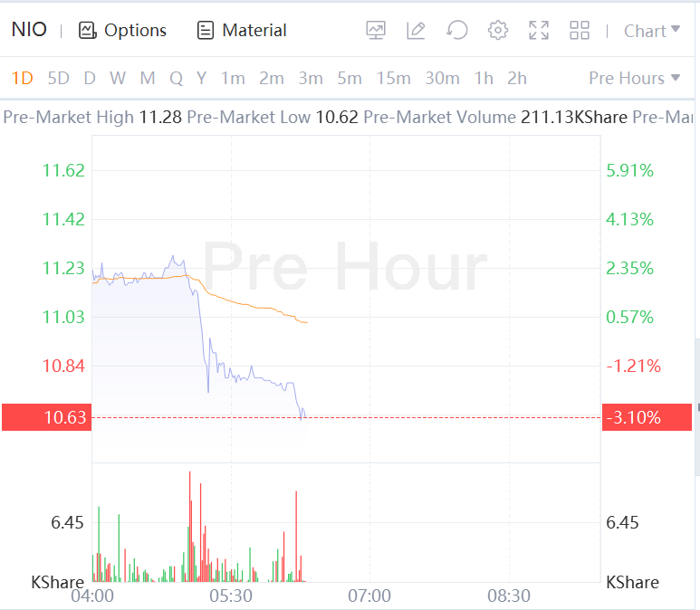Select the drawing pencil tool
The image size is (700, 610).
tap(416, 30)
